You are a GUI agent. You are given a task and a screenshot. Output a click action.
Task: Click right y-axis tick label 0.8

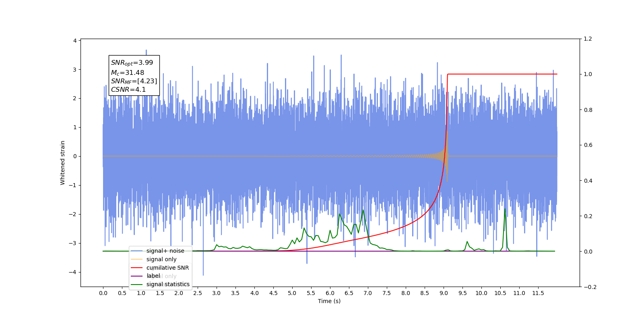pos(588,110)
